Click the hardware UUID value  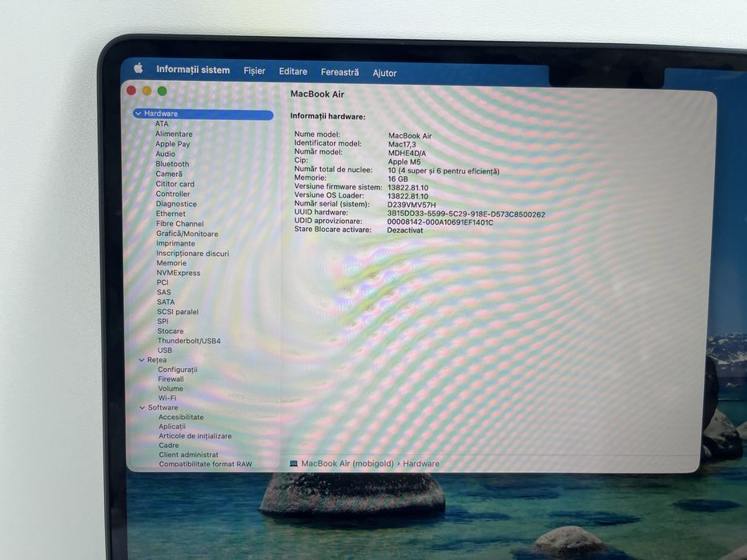pyautogui.click(x=466, y=214)
